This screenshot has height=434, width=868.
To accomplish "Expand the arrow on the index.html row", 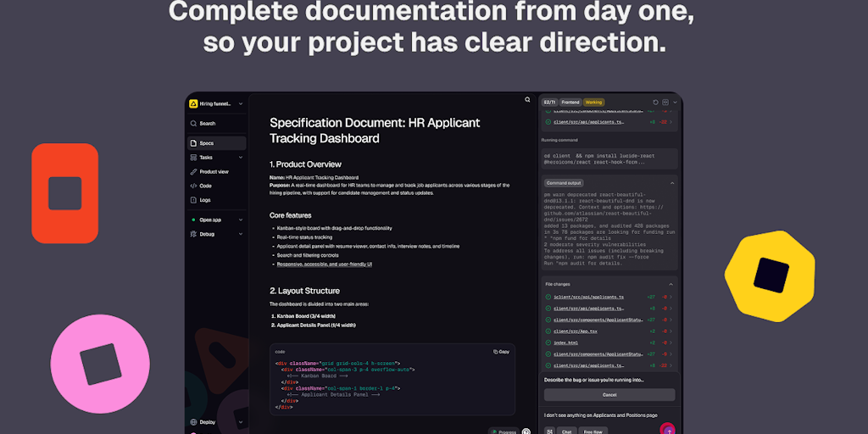I will [671, 342].
